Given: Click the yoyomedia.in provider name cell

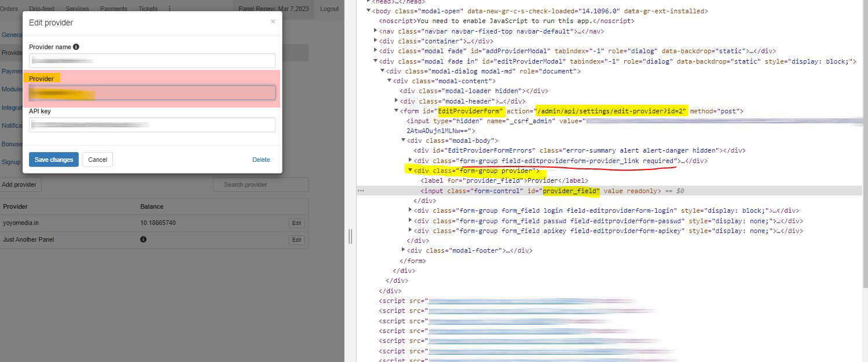Looking at the screenshot, I should point(21,223).
